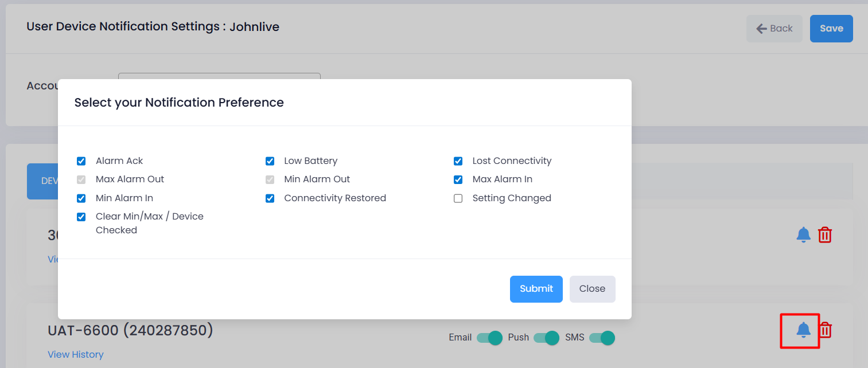Uncheck the Alarm Ack checkbox
Image resolution: width=868 pixels, height=368 pixels.
point(81,161)
